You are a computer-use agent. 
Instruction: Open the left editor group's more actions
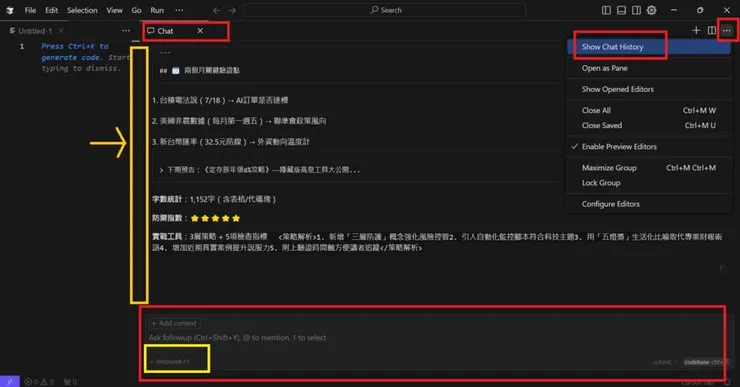[126, 31]
